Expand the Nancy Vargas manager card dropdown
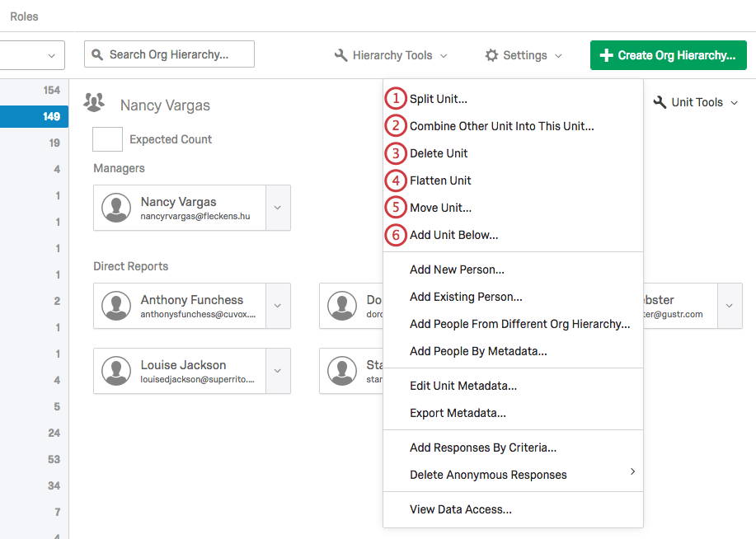This screenshot has height=539, width=756. pyautogui.click(x=278, y=209)
